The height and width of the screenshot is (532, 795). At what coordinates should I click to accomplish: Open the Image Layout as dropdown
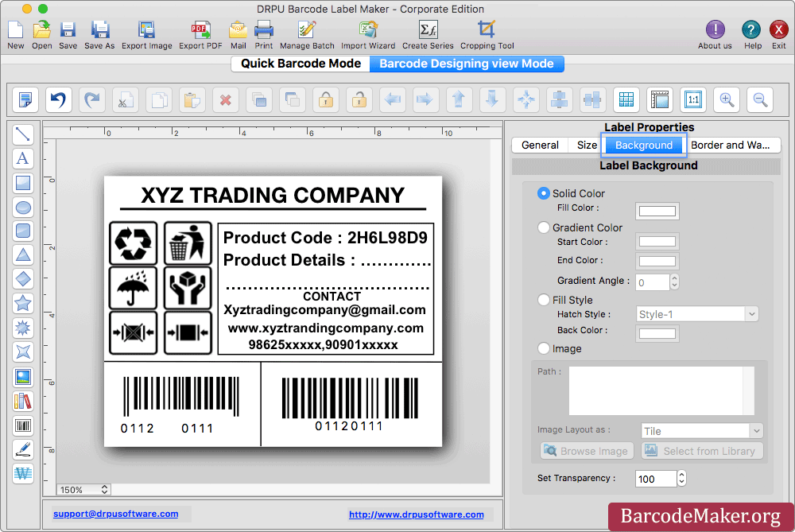pos(702,430)
